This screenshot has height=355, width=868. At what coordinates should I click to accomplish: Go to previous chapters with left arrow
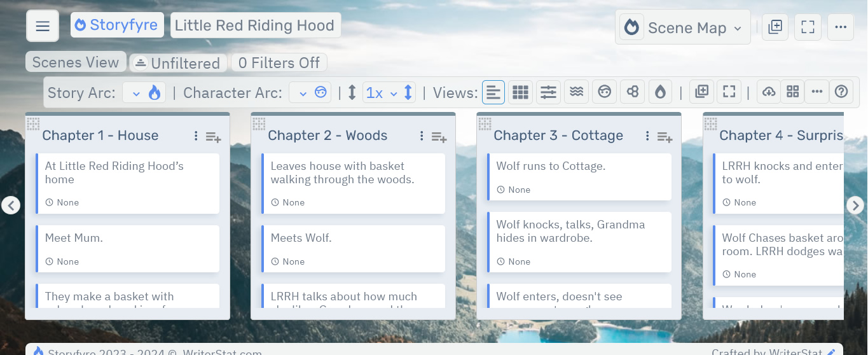click(11, 205)
